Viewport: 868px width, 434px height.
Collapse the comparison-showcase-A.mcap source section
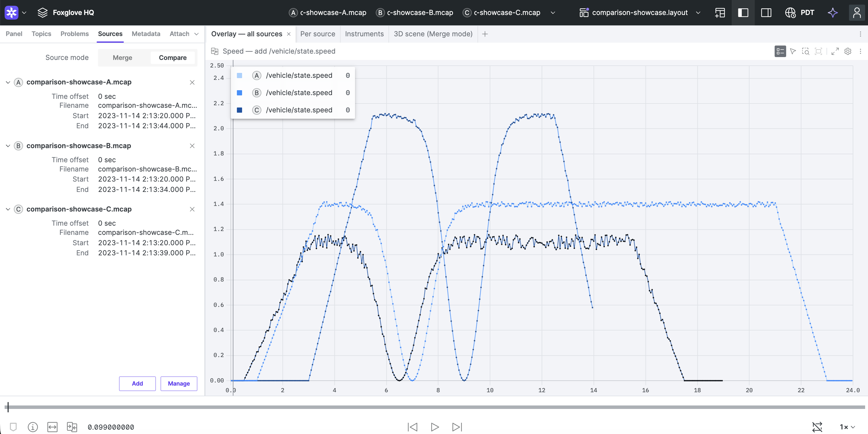pos(8,82)
